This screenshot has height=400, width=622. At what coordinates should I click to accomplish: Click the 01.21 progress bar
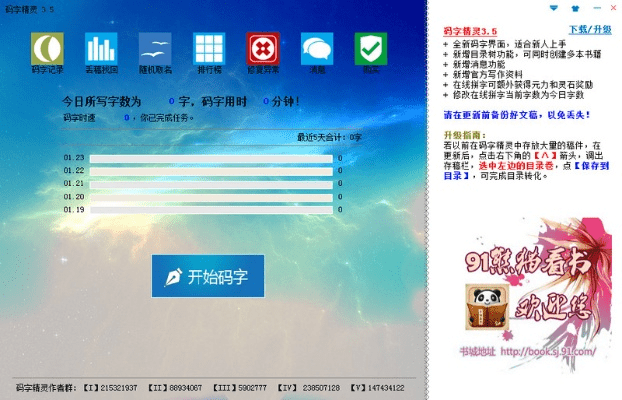click(211, 185)
